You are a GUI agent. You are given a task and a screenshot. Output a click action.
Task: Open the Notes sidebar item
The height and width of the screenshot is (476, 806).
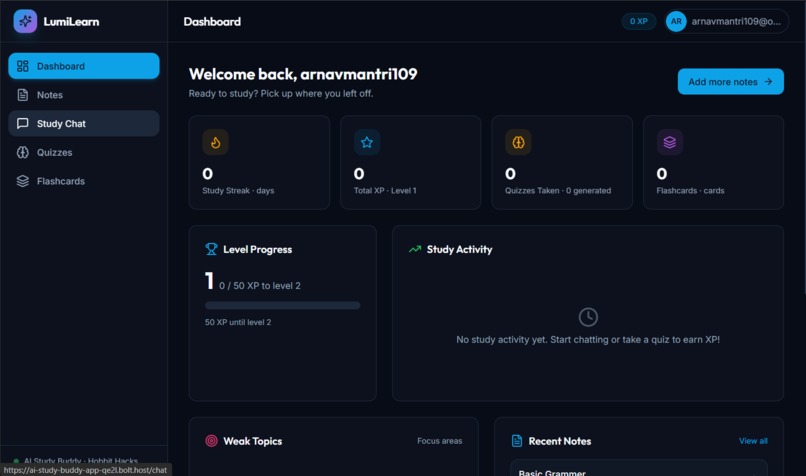[84, 95]
